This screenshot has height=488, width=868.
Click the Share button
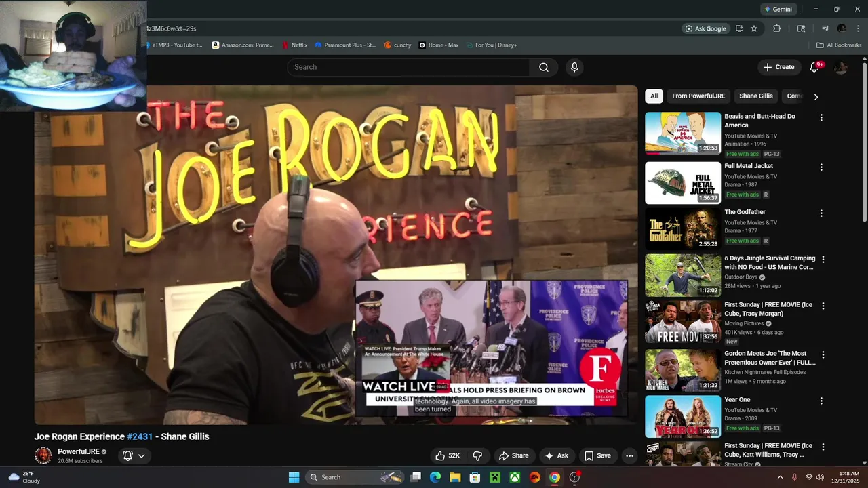[x=513, y=455]
